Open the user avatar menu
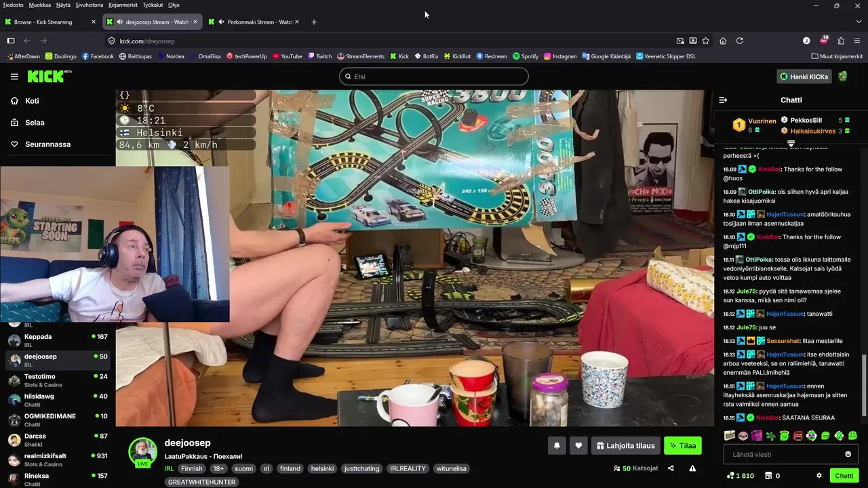Viewport: 868px width, 488px height. point(843,77)
